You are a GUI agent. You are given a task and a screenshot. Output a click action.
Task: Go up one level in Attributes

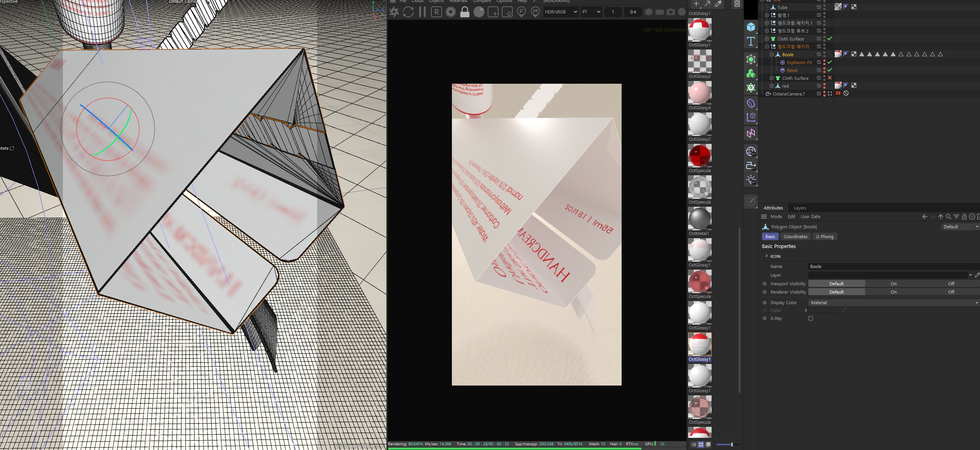pos(941,217)
